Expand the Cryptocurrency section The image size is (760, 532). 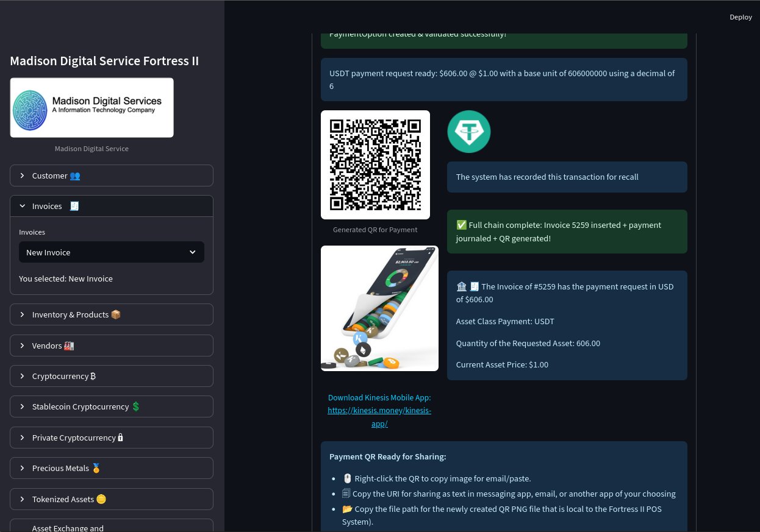pyautogui.click(x=112, y=376)
